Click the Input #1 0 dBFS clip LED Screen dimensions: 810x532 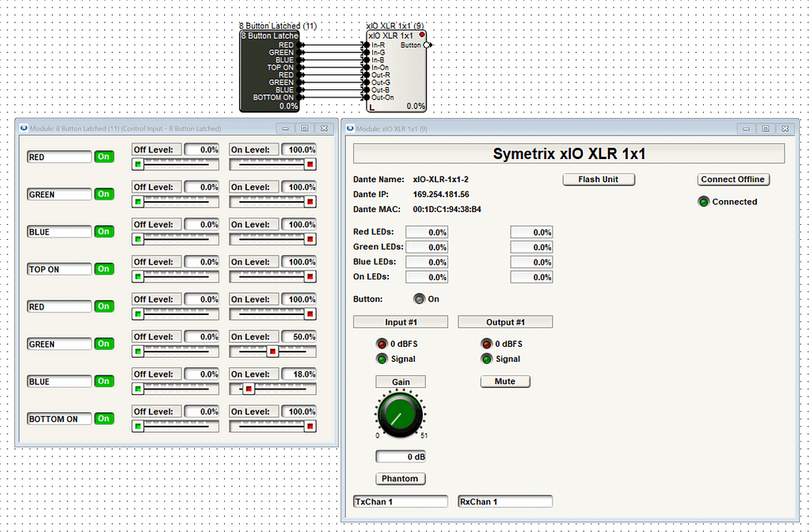[x=382, y=344]
